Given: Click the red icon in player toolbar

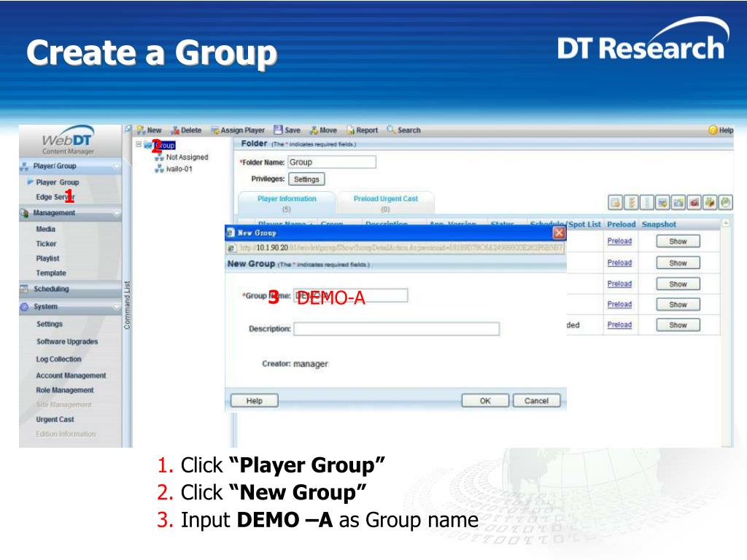Looking at the screenshot, I should click(x=694, y=203).
